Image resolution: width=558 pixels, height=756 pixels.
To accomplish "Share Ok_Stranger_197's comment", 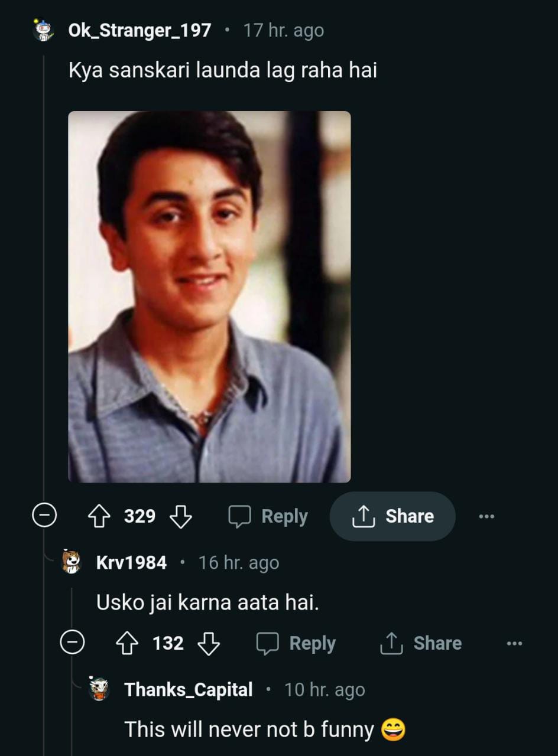I will (392, 517).
